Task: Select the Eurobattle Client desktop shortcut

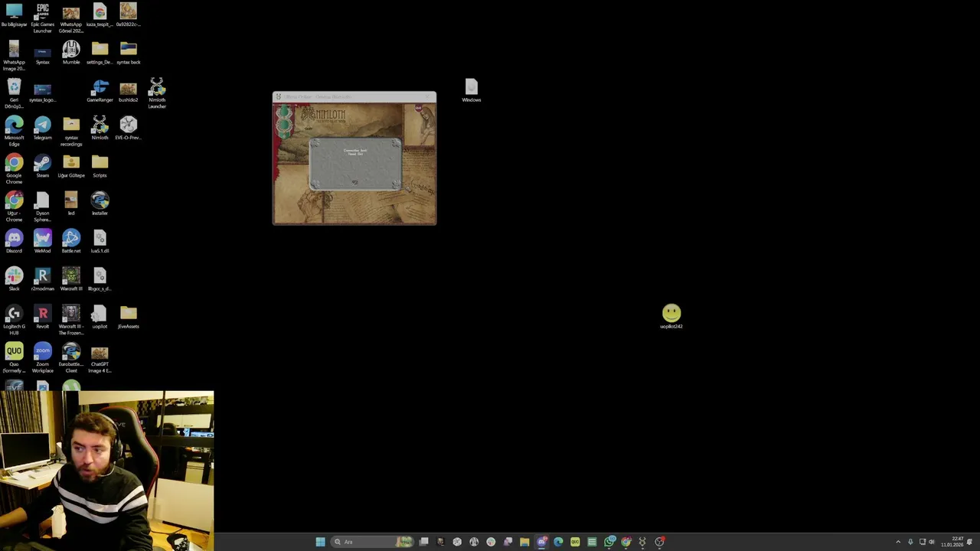Action: (x=71, y=358)
